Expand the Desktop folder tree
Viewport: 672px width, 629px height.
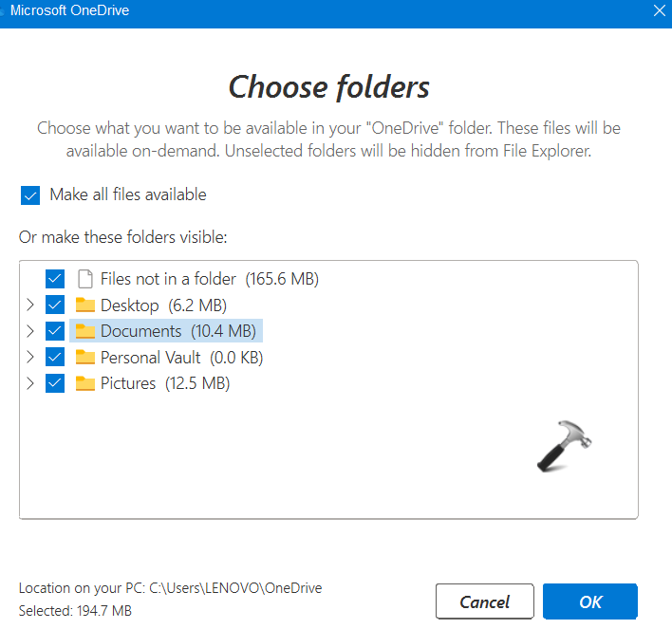tap(30, 305)
